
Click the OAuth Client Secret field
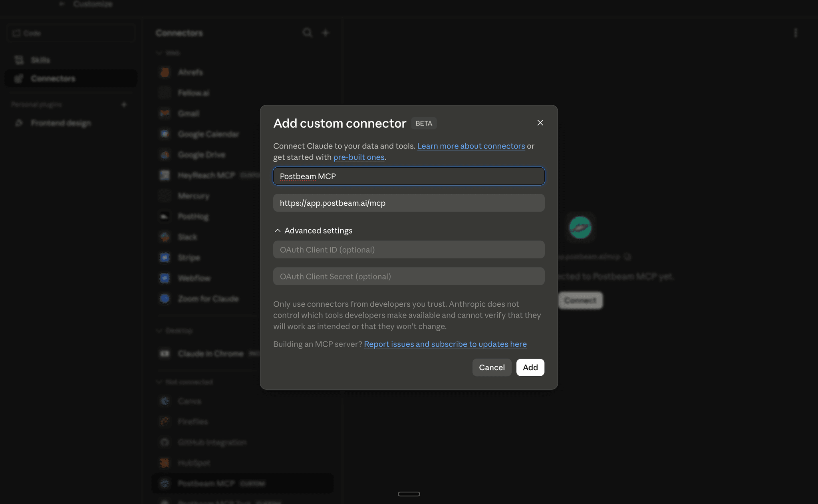409,276
